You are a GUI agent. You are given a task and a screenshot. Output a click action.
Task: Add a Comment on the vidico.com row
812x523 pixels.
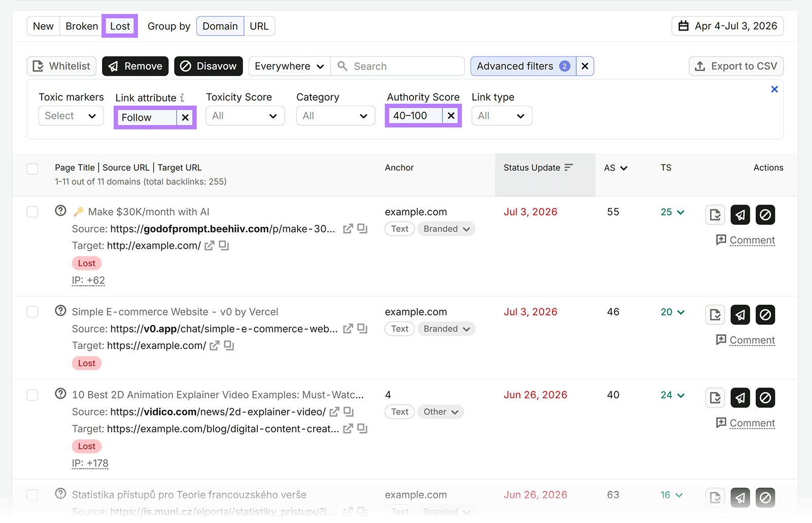(746, 423)
